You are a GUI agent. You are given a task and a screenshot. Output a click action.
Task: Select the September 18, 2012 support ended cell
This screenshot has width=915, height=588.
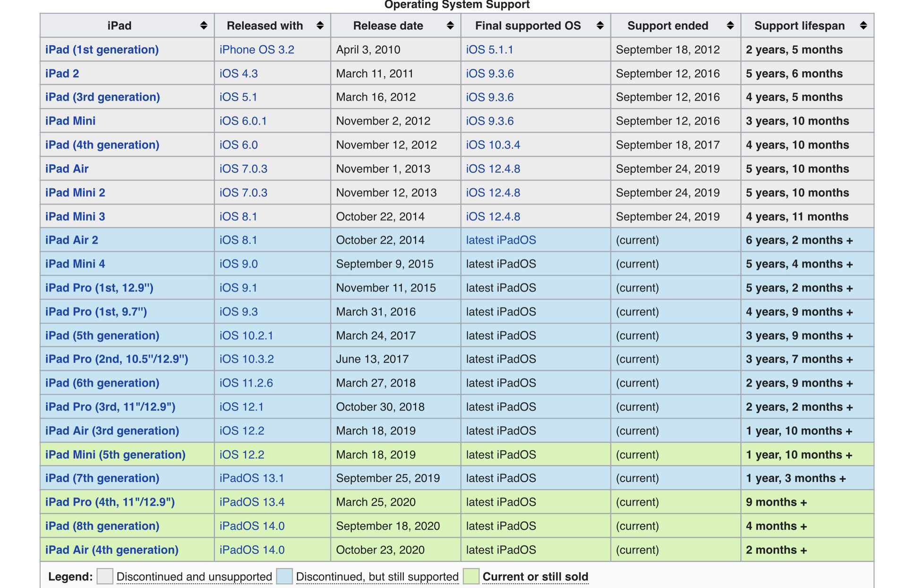(x=676, y=50)
